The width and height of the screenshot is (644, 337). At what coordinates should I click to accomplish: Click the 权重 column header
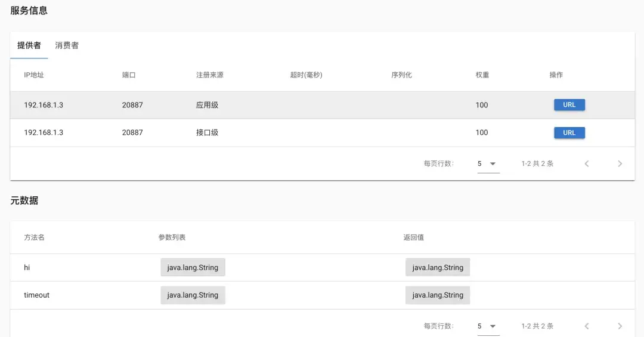pos(482,75)
